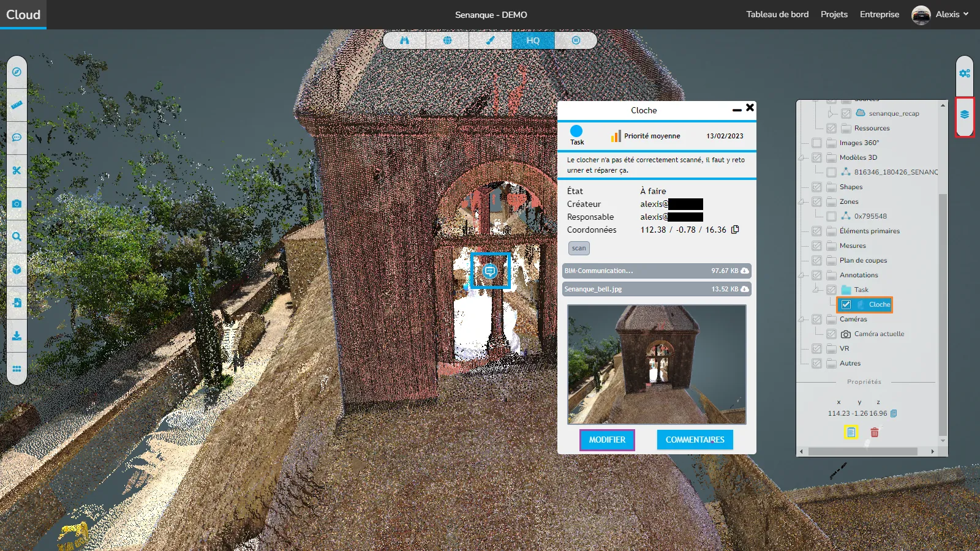Download the BIM-Communication attachment
This screenshot has width=980, height=551.
[744, 271]
